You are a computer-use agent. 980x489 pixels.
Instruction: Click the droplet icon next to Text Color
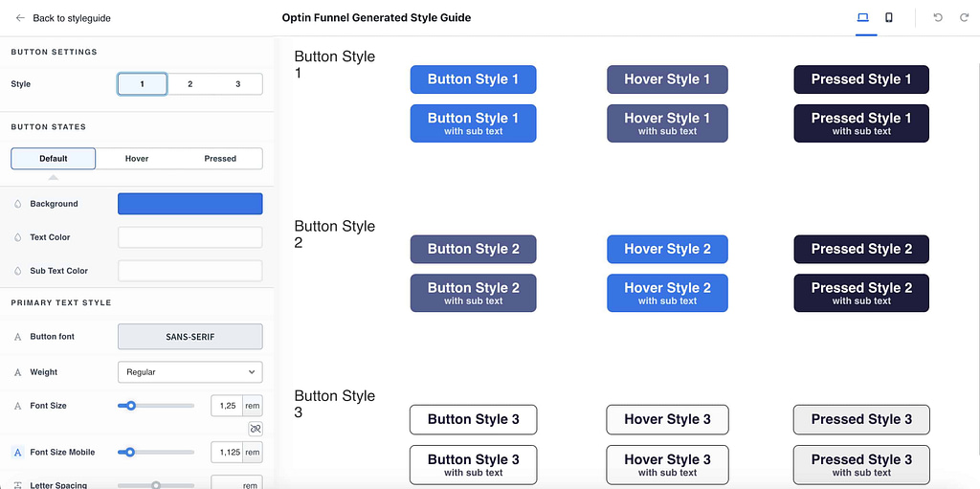(x=17, y=237)
